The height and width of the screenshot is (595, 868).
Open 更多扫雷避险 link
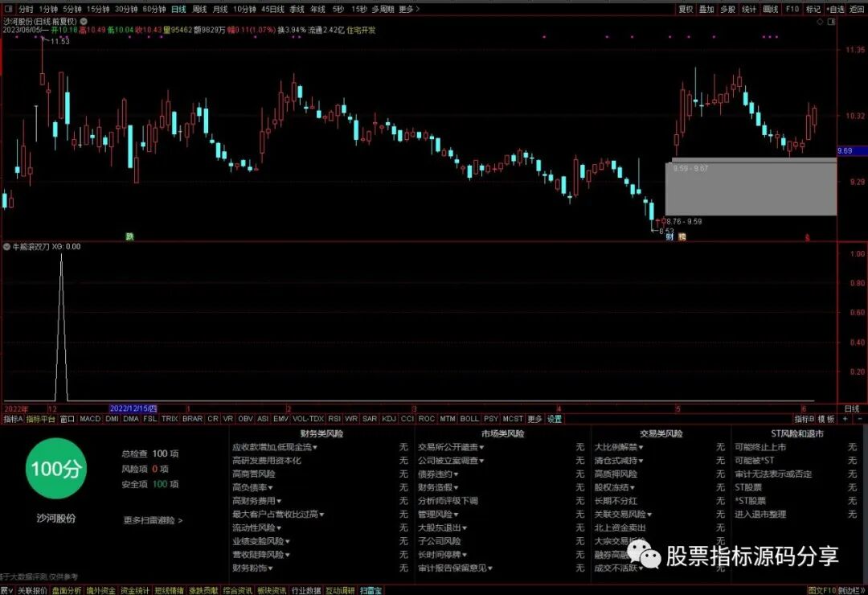point(153,520)
